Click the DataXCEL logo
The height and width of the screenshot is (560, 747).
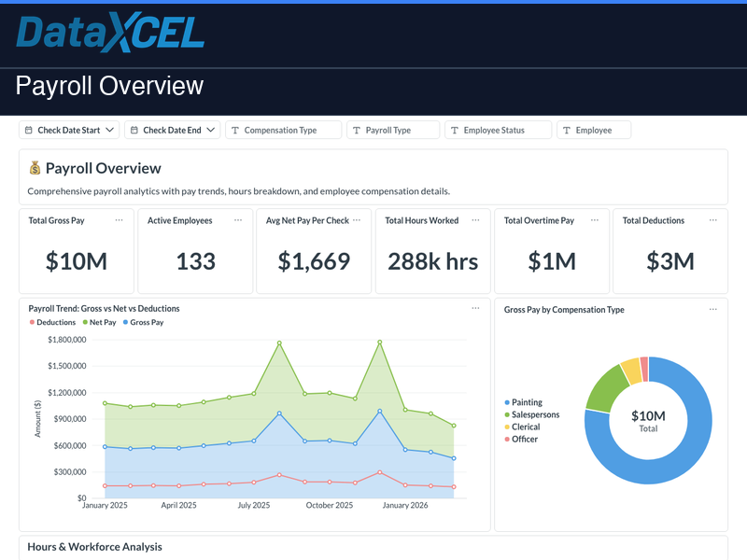click(109, 34)
